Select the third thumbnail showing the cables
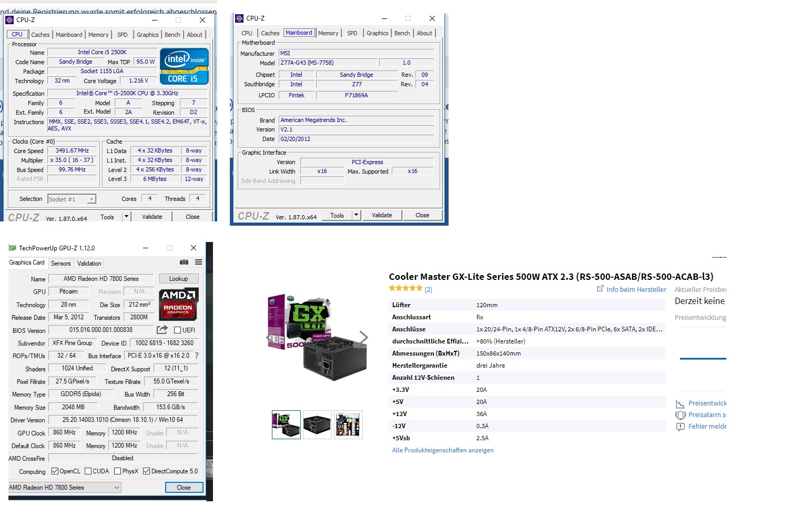Image resolution: width=812 pixels, height=506 pixels. coord(348,424)
